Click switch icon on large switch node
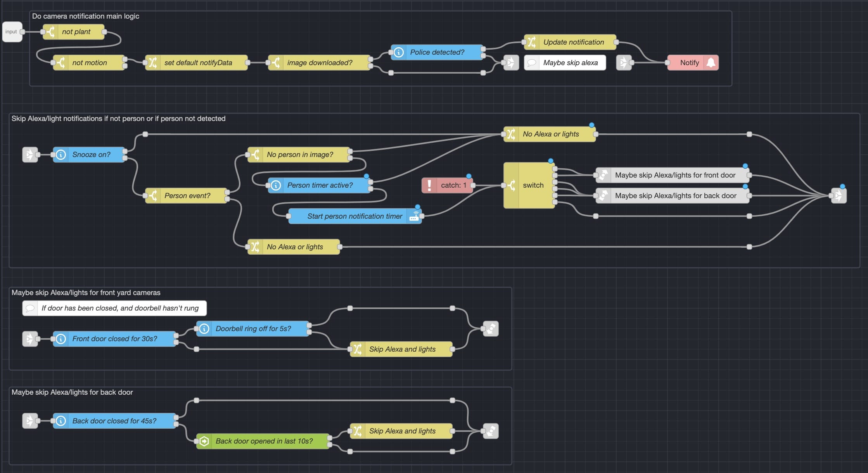Screen dimensions: 868x473 pos(511,185)
